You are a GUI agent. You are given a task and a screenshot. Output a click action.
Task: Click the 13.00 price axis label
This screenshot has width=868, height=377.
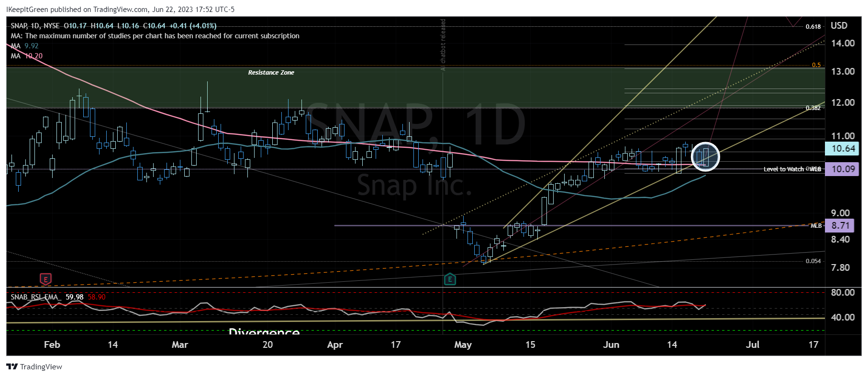[843, 72]
